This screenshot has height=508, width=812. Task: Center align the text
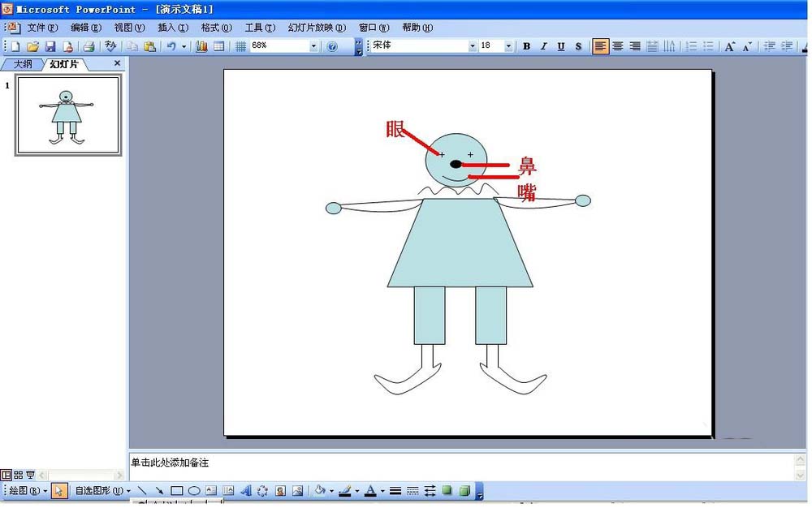click(618, 46)
